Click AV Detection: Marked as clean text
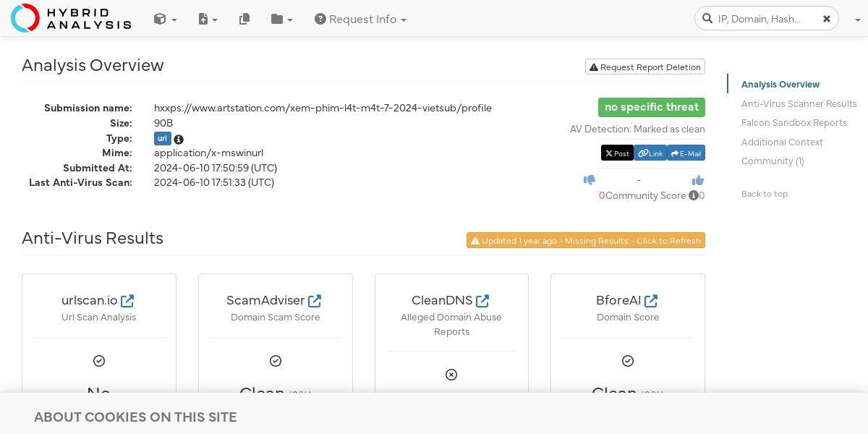 point(637,129)
